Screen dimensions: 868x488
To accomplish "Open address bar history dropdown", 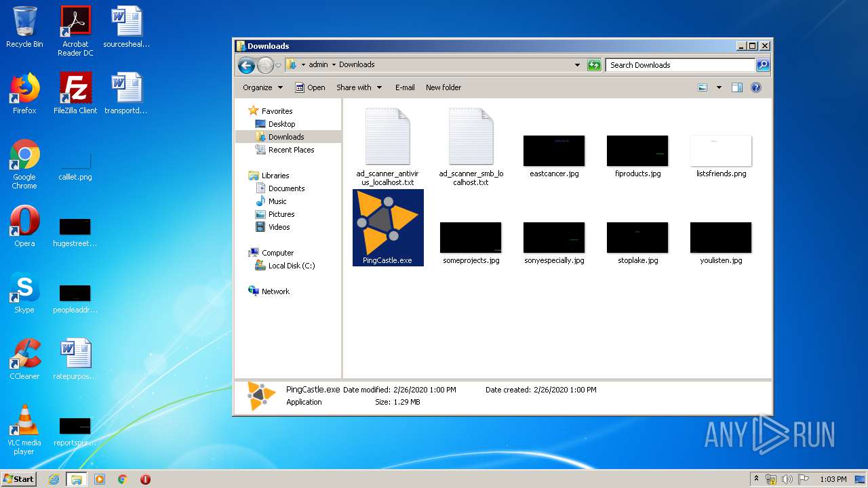I will [577, 65].
